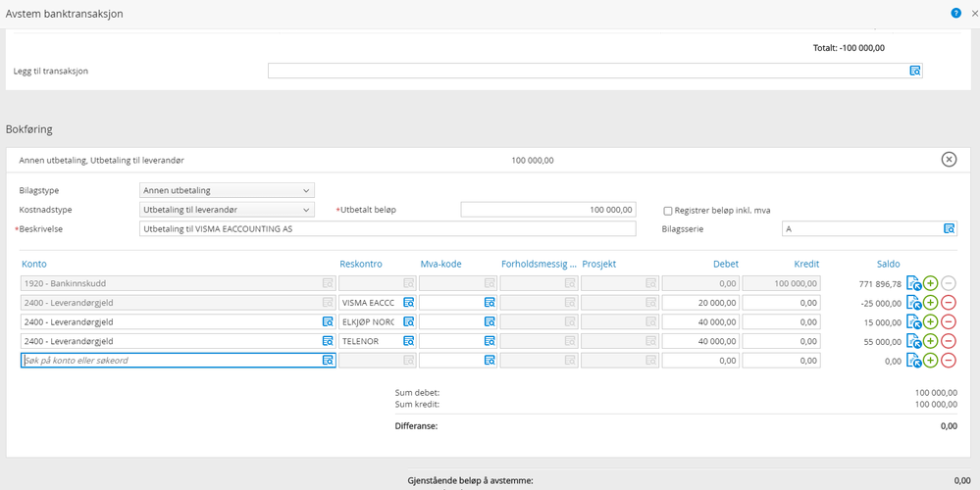Open Reskontro lookup for VISMA EACC row
Screen dimensions: 980x490
click(409, 303)
